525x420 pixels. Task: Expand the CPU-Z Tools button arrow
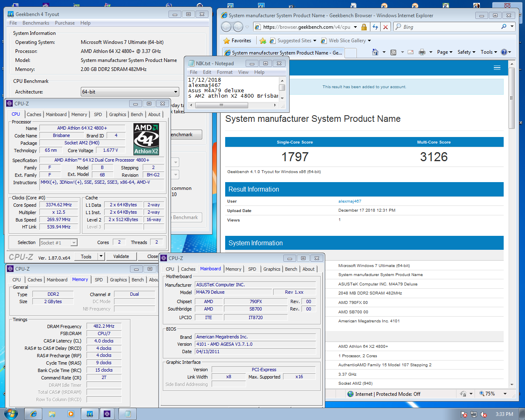(x=101, y=256)
